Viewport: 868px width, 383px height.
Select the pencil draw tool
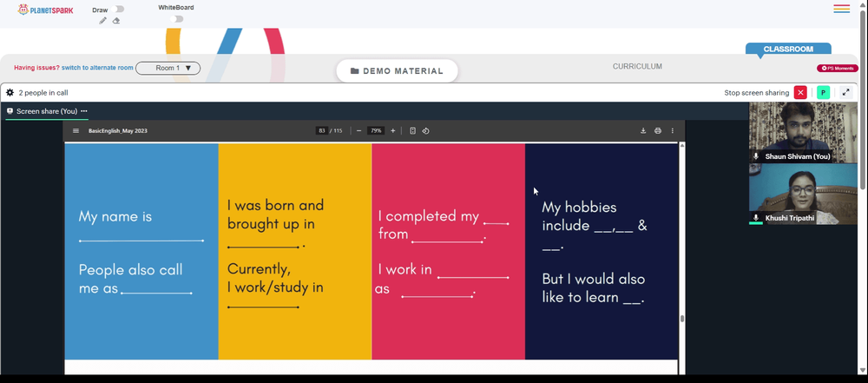[102, 21]
